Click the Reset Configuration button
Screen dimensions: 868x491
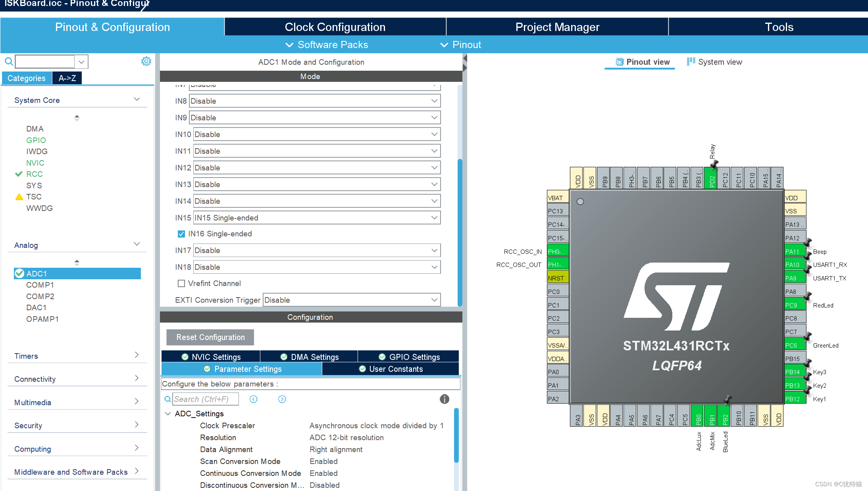(210, 337)
